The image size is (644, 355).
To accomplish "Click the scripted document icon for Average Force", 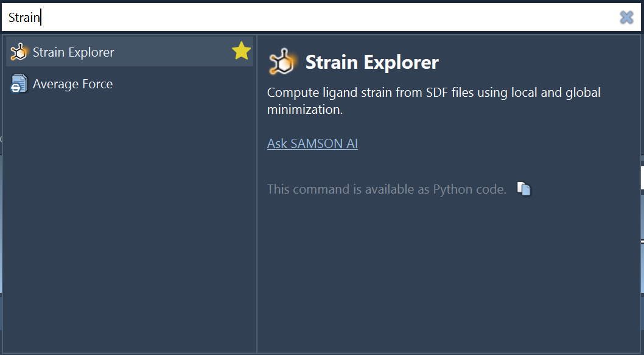I will [x=18, y=84].
